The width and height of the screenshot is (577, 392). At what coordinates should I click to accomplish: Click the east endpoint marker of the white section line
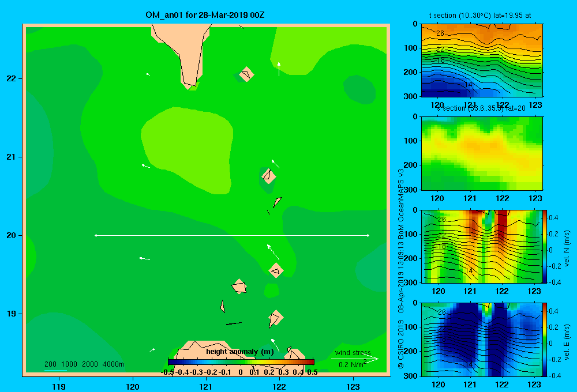point(368,235)
